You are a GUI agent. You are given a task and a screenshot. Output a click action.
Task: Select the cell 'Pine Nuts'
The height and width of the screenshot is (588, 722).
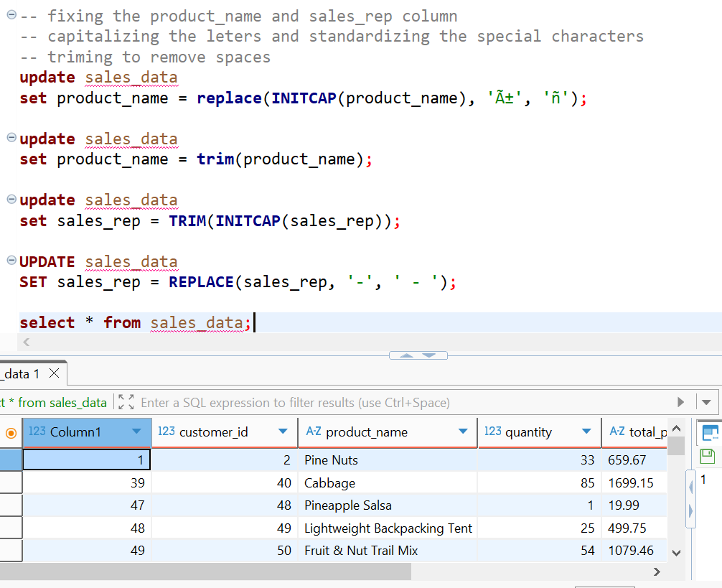click(388, 460)
